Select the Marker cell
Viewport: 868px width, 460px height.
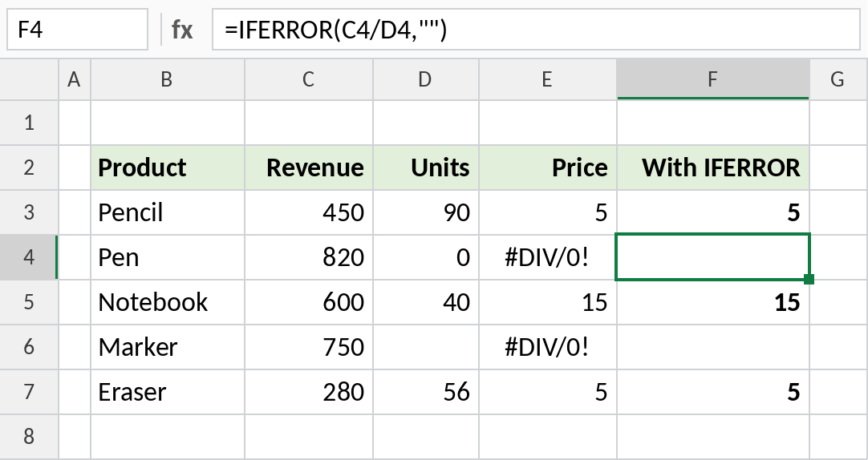point(167,347)
